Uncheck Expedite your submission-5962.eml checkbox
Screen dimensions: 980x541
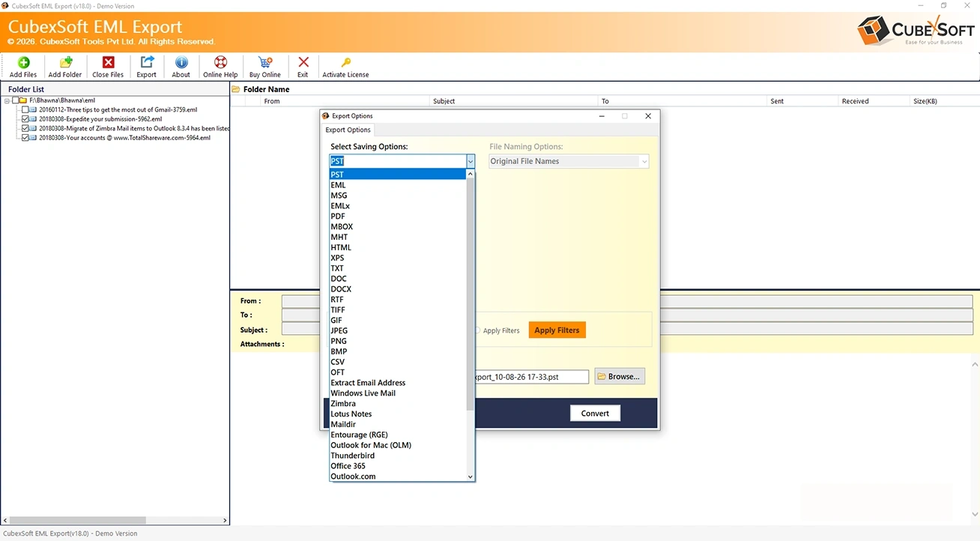25,119
